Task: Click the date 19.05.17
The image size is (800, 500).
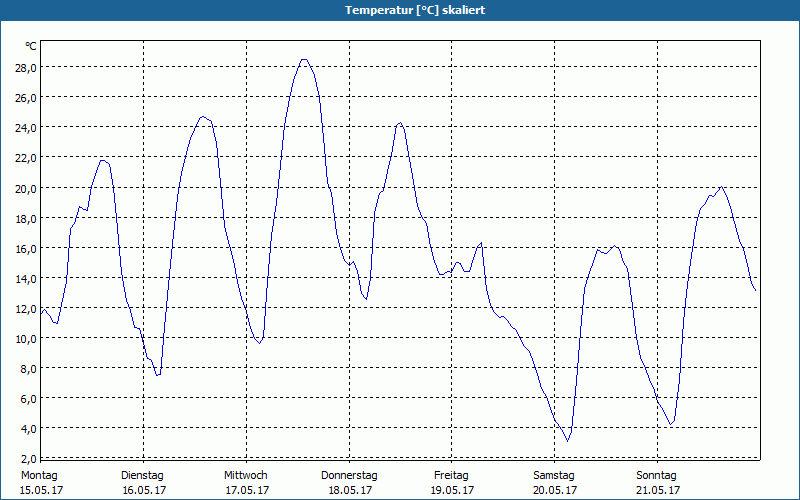Action: pyautogui.click(x=453, y=490)
